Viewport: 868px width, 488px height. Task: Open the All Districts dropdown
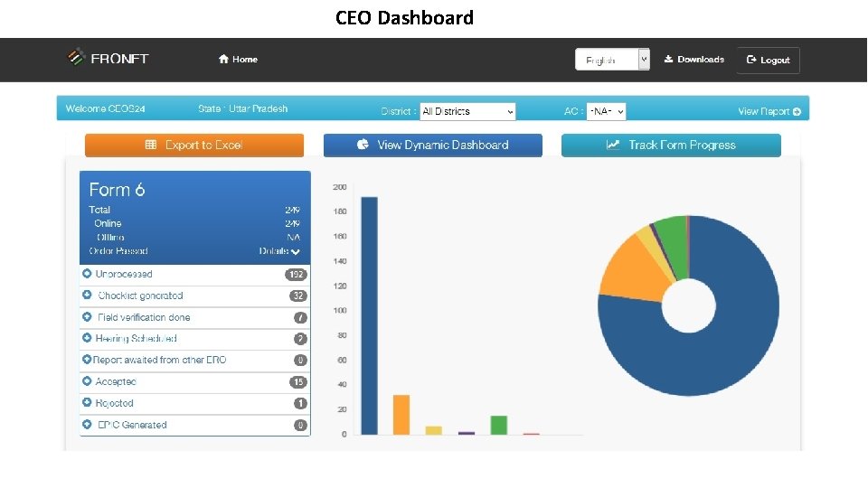(x=467, y=111)
